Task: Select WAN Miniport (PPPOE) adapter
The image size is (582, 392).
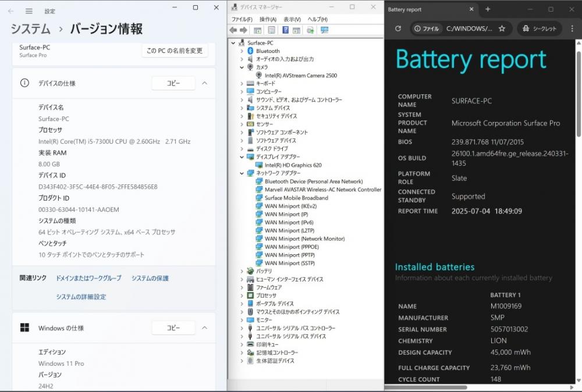Action: (x=292, y=247)
